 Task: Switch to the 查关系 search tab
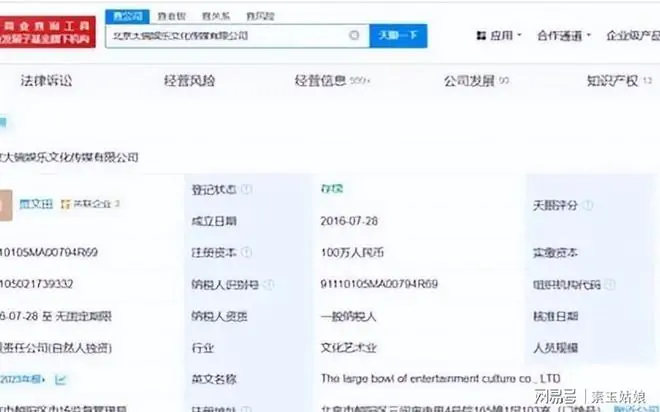click(216, 16)
